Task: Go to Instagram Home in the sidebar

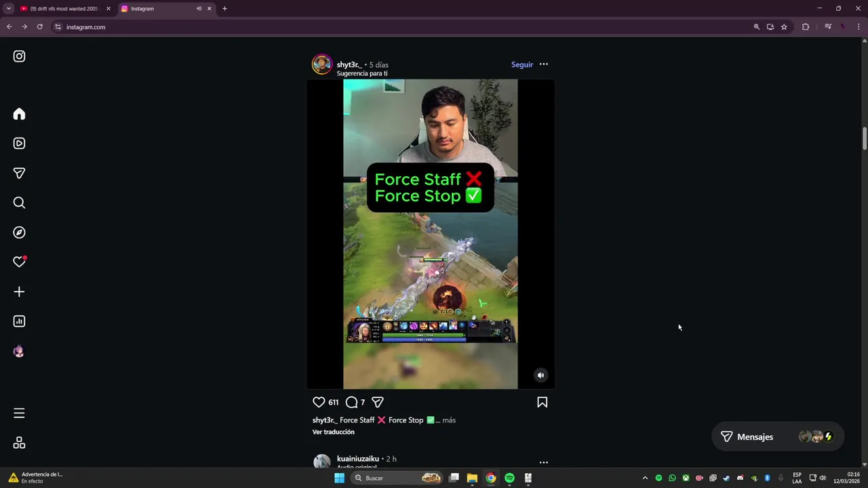Action: coord(19,114)
